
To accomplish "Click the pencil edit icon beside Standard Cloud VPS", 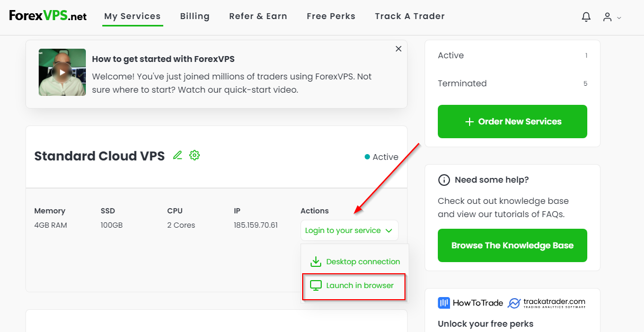I will tap(178, 155).
